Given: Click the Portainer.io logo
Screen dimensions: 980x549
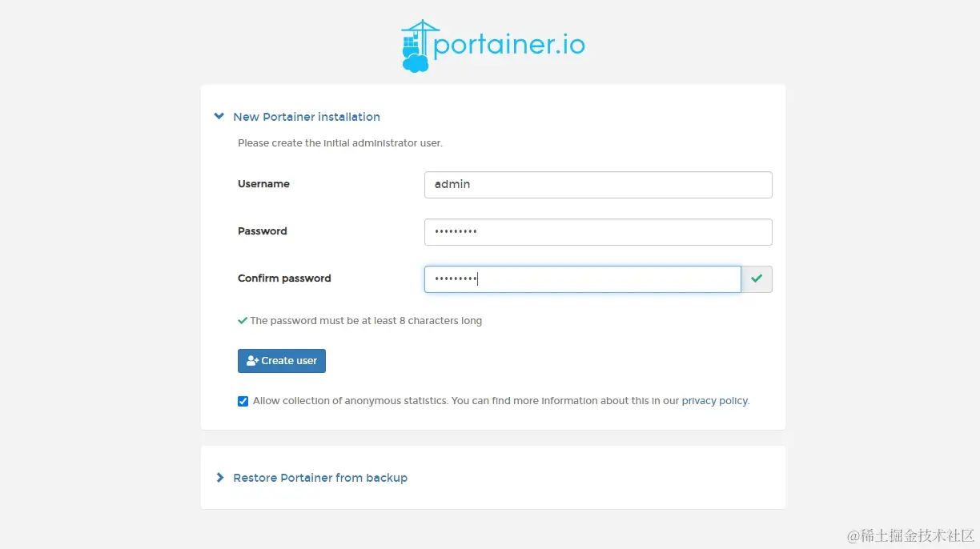Looking at the screenshot, I should pos(493,46).
